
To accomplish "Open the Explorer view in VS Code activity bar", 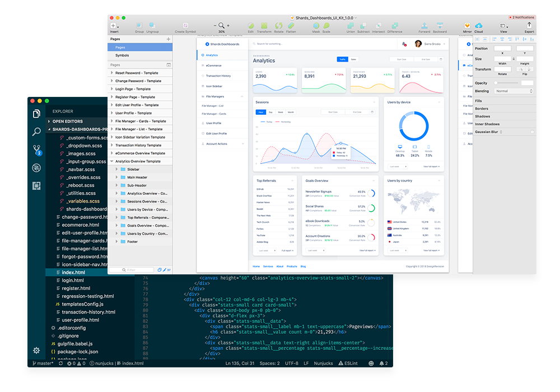I will tap(36, 114).
